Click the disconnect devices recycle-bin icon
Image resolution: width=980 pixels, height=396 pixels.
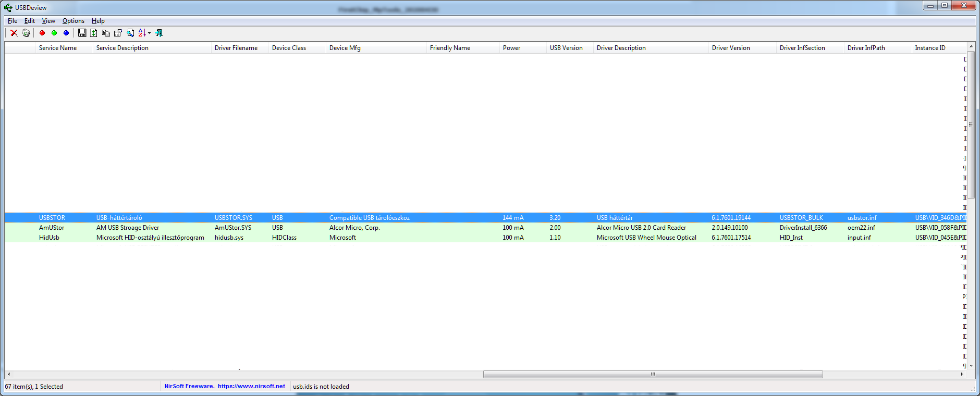point(26,33)
